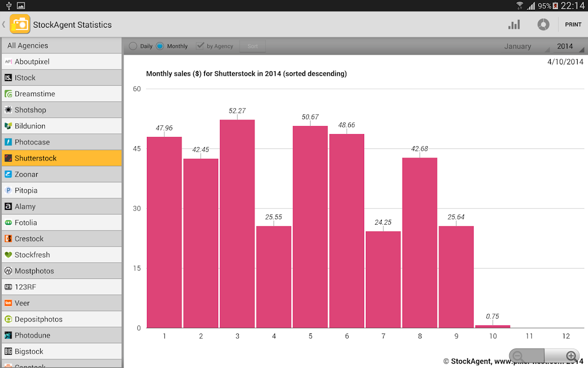
Task: Select the Stockfresh heart icon
Action: [x=8, y=255]
